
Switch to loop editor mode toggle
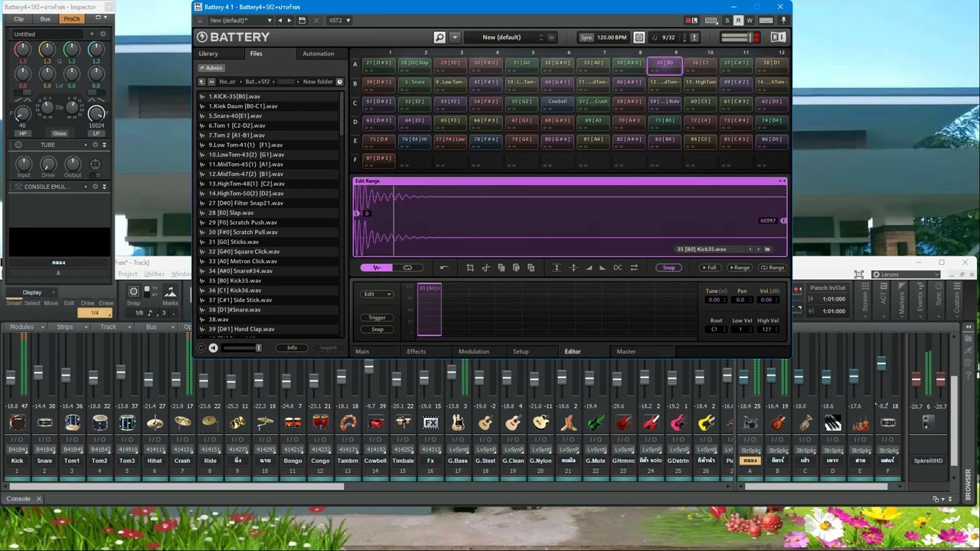[x=407, y=268]
